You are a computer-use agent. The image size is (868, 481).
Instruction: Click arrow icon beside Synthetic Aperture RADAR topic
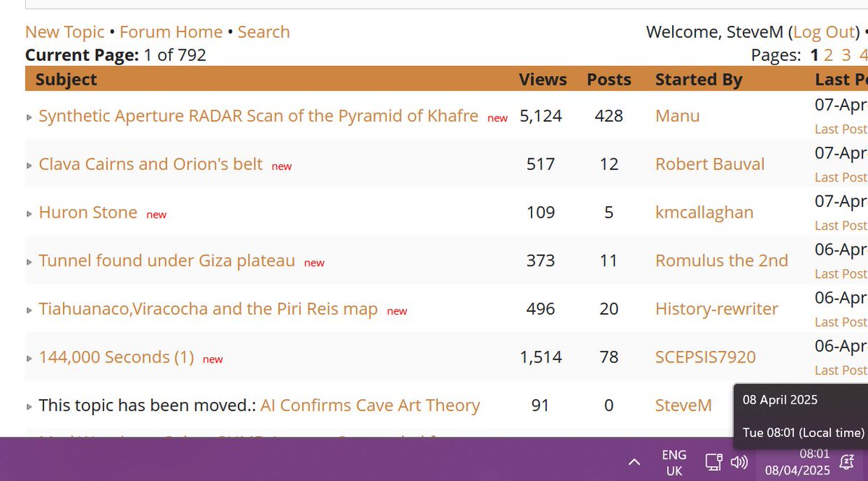pos(30,117)
